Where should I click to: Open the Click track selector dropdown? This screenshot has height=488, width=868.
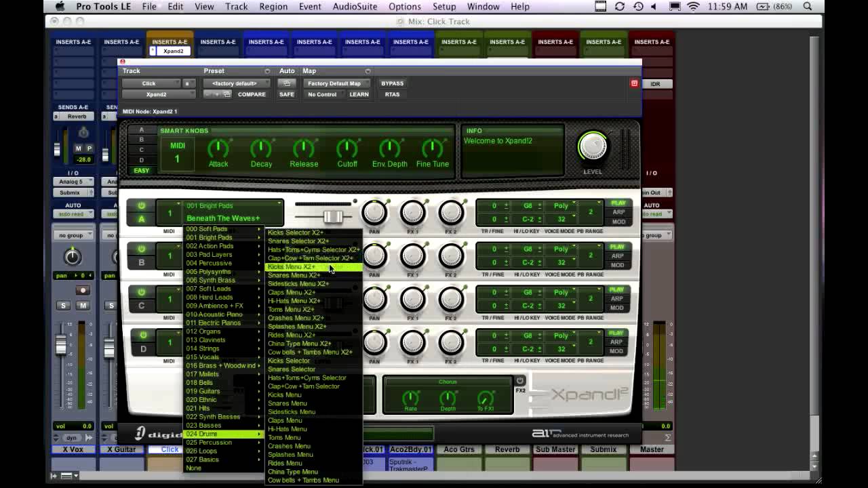click(152, 83)
